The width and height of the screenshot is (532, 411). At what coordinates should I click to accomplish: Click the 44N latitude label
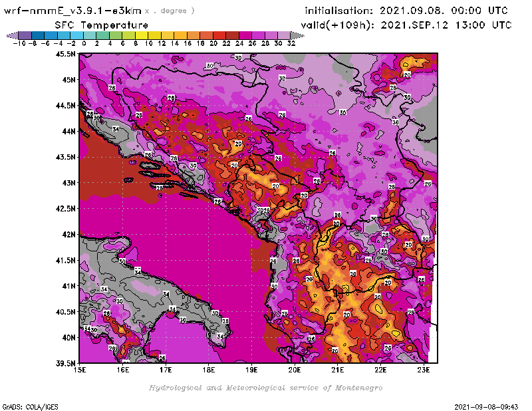tap(68, 131)
